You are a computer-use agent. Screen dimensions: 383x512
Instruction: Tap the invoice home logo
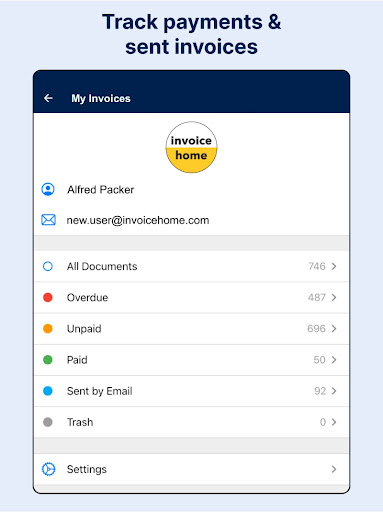[191, 147]
